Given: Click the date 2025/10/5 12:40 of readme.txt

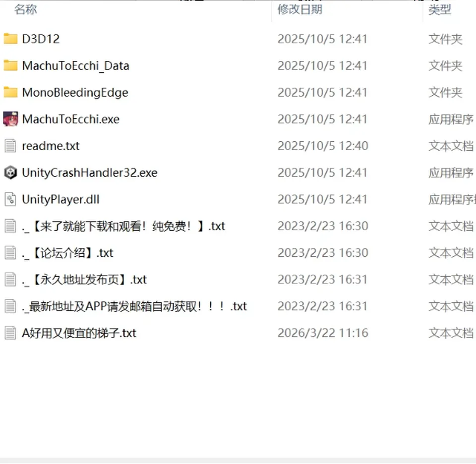Looking at the screenshot, I should pos(323,146).
